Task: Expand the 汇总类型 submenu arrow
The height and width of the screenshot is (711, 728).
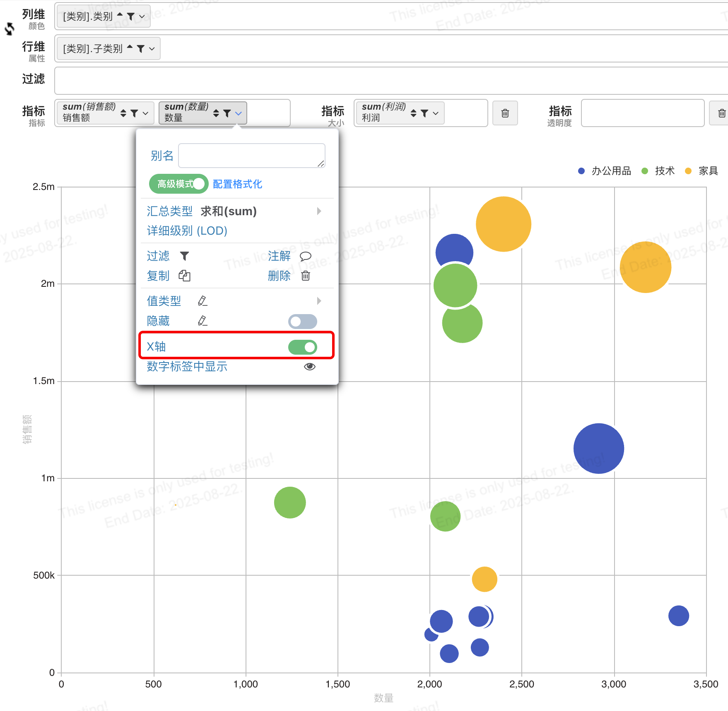Action: (319, 211)
